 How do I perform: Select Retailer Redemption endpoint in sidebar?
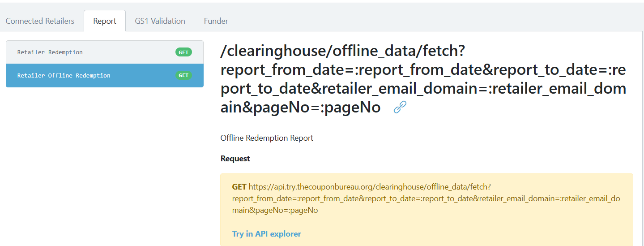[105, 52]
